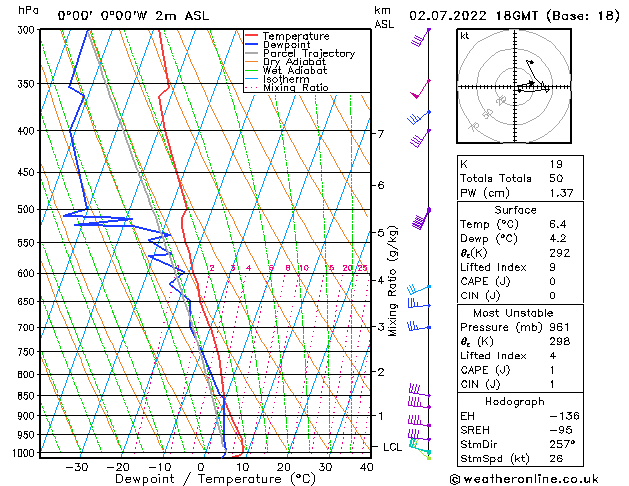Click the coordinates title 0°00' 0°00'W 2m ASL
This screenshot has height=486, width=629.
tap(133, 16)
